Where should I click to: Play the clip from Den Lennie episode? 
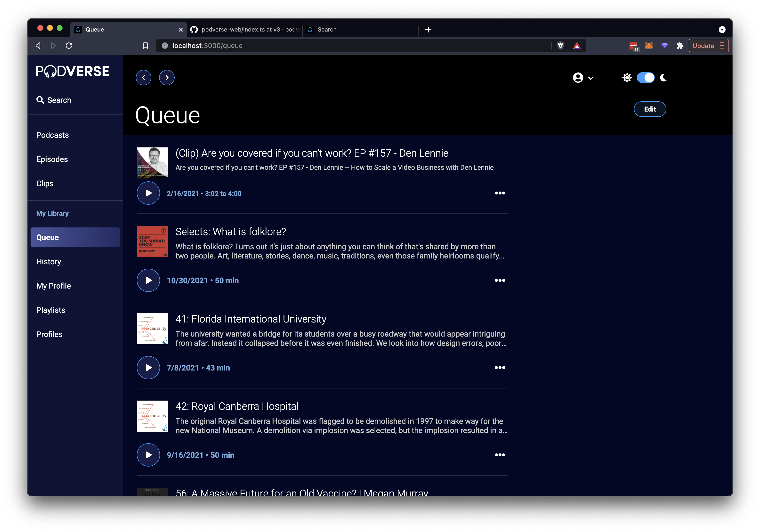pyautogui.click(x=148, y=193)
